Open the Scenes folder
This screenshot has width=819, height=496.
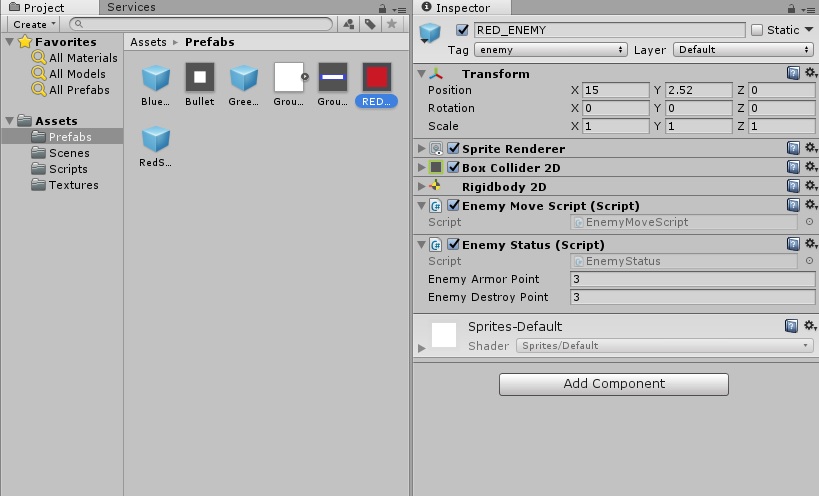(x=69, y=153)
